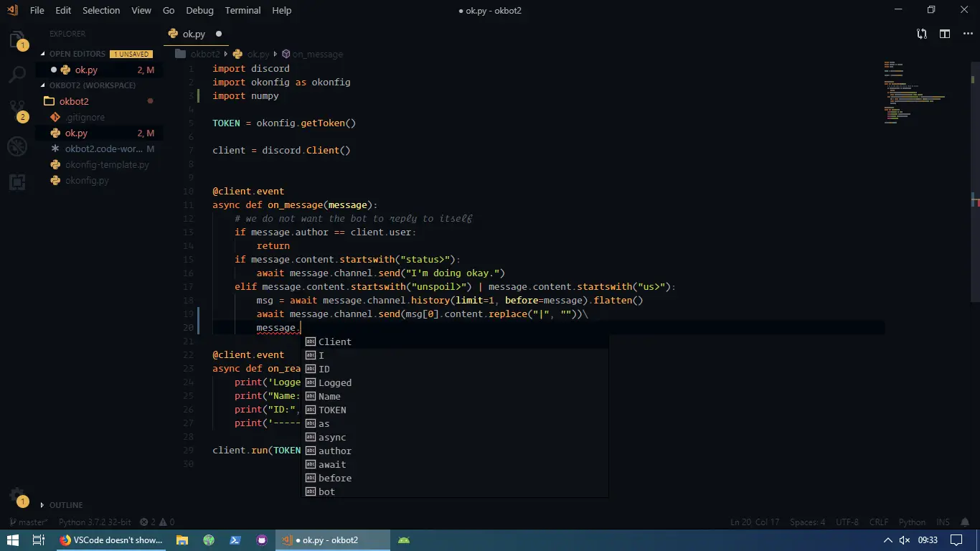Open the Source Control view in the activity bar
This screenshot has height=551, width=980.
[17, 110]
